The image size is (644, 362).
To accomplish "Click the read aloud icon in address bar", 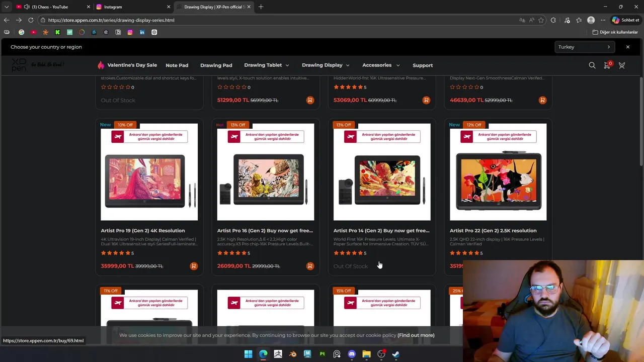I will pos(532,20).
